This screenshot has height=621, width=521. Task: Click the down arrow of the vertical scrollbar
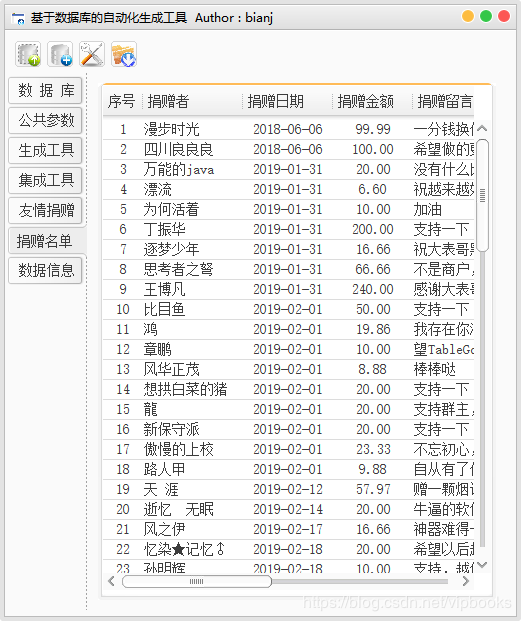click(482, 564)
